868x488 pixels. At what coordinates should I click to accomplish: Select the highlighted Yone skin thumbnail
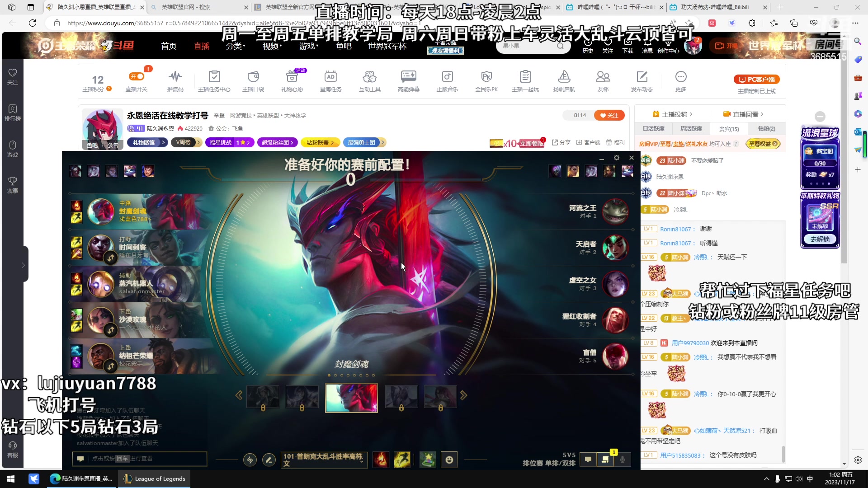point(352,398)
